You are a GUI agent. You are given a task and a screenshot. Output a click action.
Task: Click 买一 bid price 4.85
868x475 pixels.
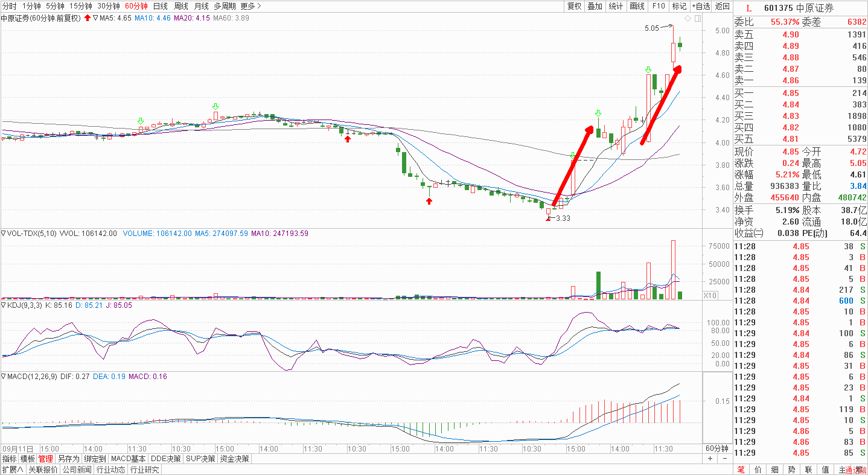[x=791, y=93]
